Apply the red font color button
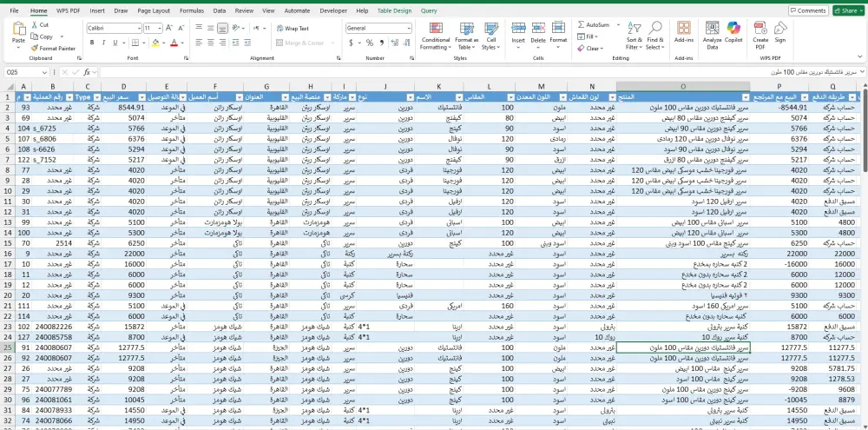Screen dimensions: 868x430 coord(174,43)
